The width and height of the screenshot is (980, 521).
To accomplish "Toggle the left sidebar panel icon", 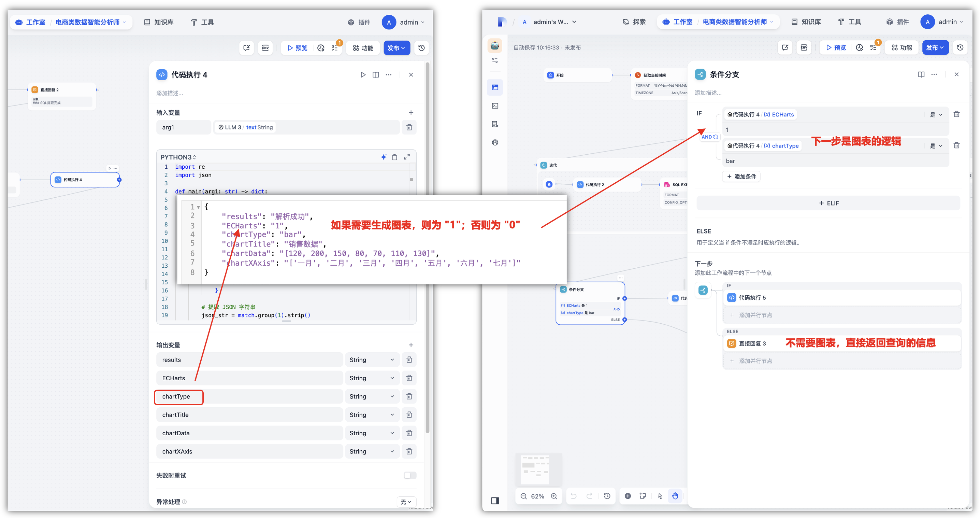I will (495, 501).
